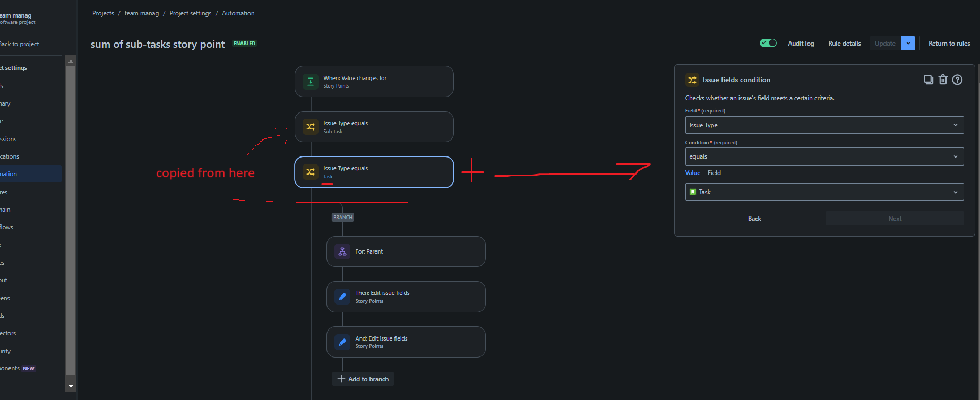Switch to the Field tab
This screenshot has height=400, width=980.
(714, 173)
